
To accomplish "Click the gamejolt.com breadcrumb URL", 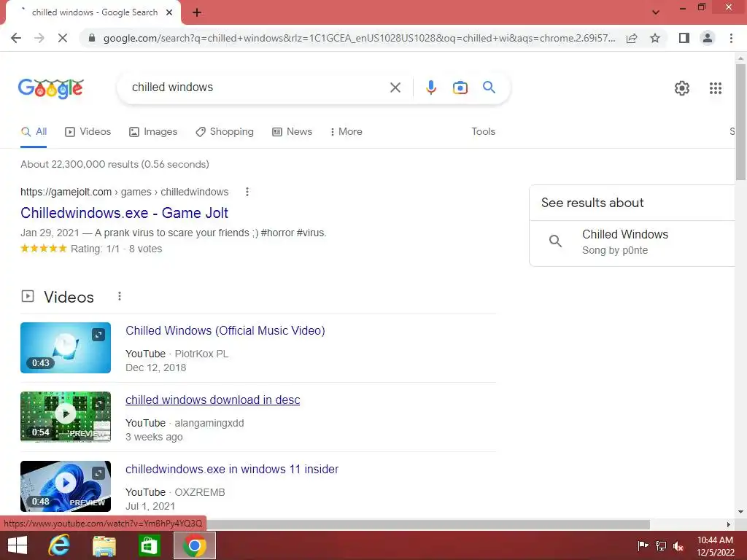I will (124, 192).
